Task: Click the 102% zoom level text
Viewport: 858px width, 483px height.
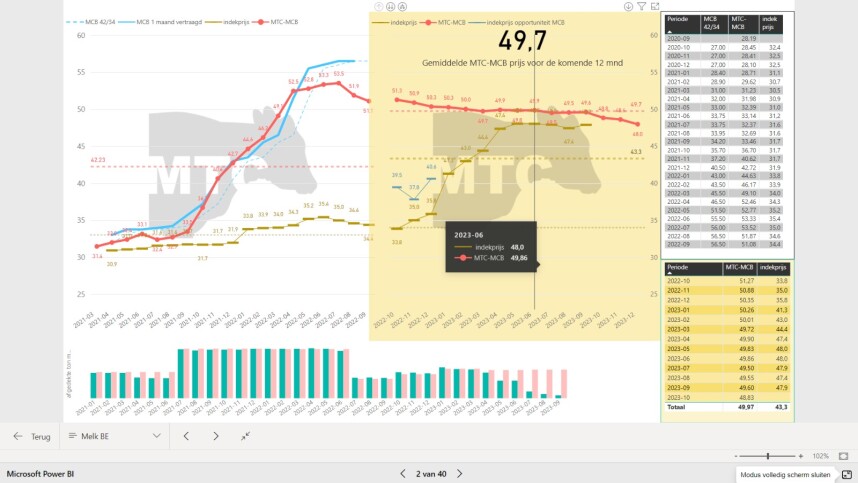Action: (x=820, y=456)
